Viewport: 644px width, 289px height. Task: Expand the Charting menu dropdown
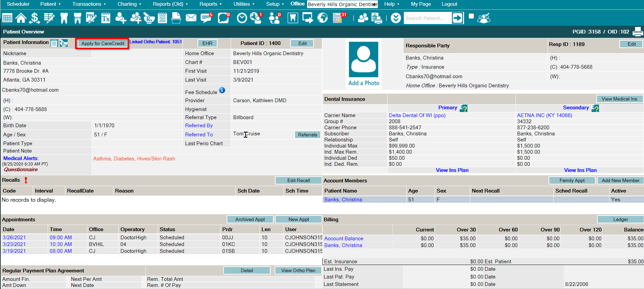pos(129,4)
